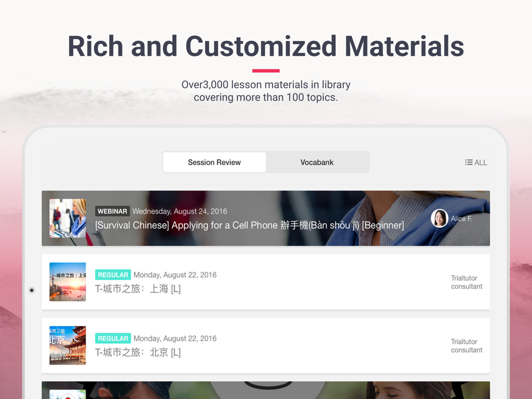532x399 pixels.
Task: Click date Wednesday, August 24, 2016
Action: click(179, 211)
